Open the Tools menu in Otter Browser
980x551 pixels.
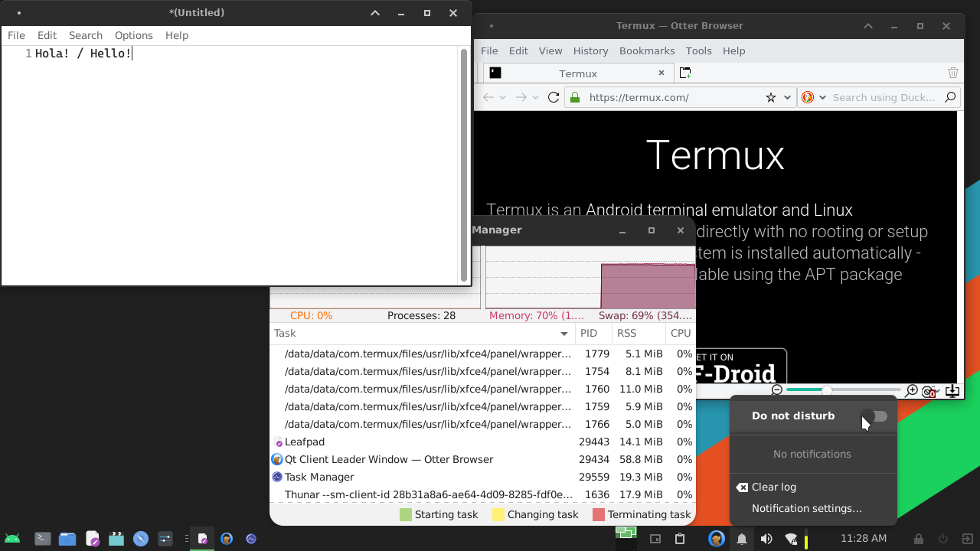click(698, 51)
